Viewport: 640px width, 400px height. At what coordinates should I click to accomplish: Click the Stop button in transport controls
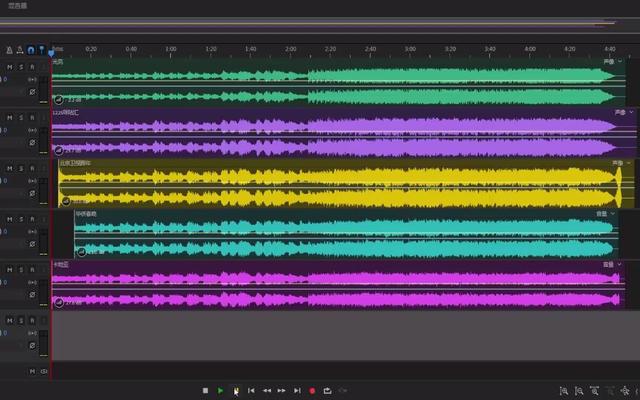(205, 391)
